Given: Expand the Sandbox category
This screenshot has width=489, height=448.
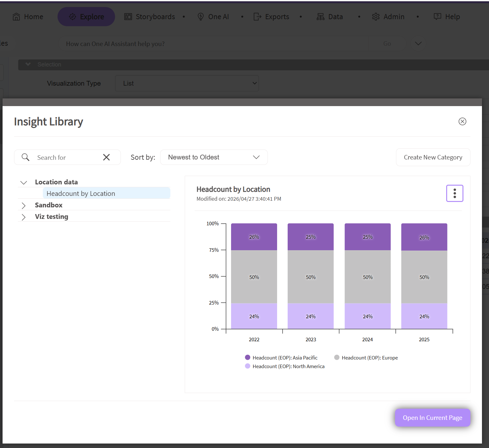Looking at the screenshot, I should 24,205.
